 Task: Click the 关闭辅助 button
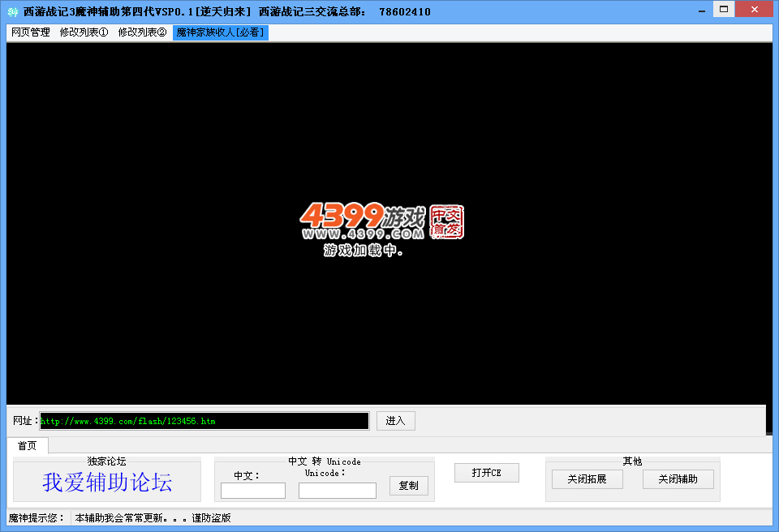point(678,478)
